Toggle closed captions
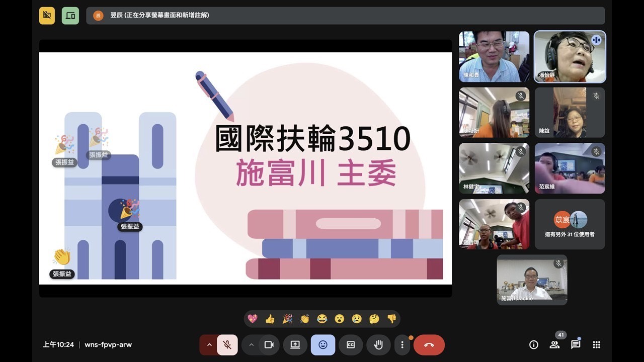This screenshot has height=362, width=644. [351, 345]
